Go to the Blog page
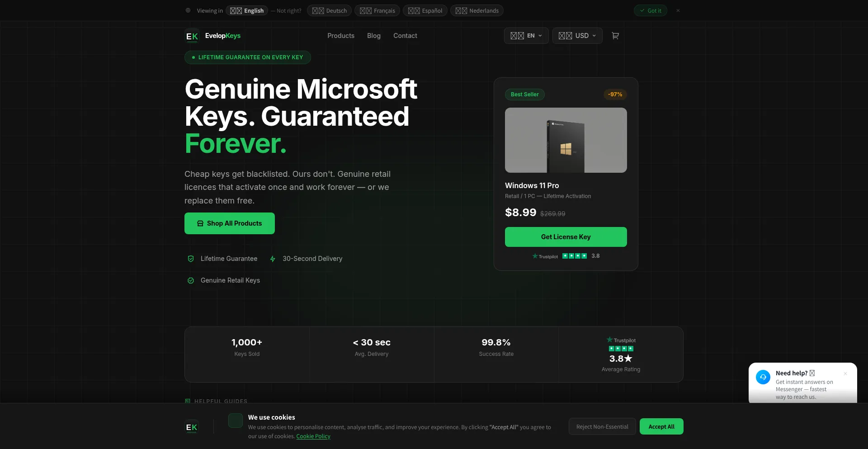The height and width of the screenshot is (449, 868). pyautogui.click(x=374, y=36)
